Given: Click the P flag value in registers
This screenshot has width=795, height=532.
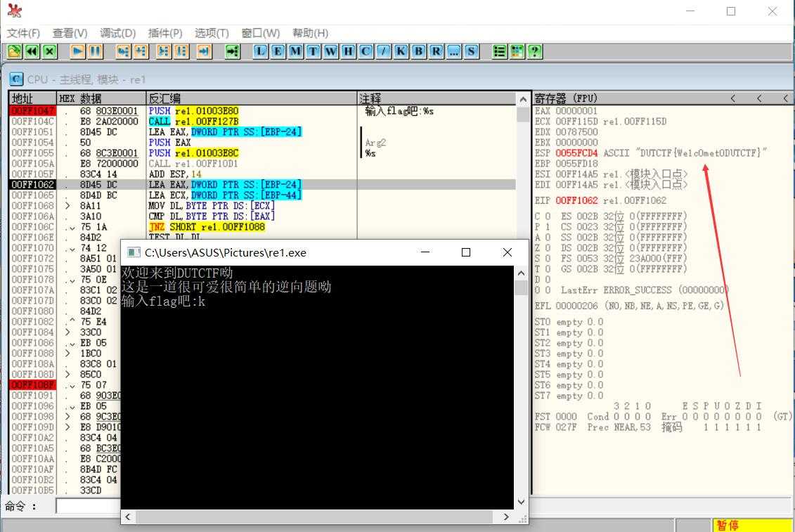Looking at the screenshot, I should pos(548,227).
